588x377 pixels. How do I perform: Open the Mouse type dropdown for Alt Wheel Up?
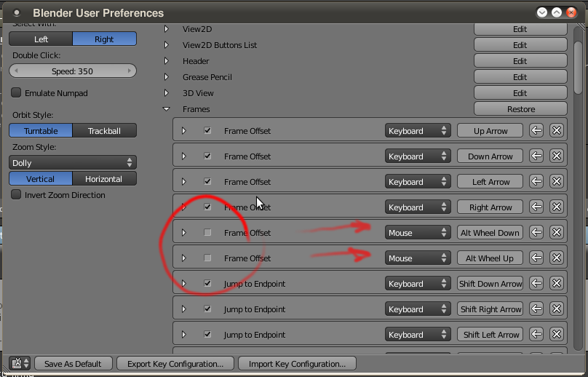pyautogui.click(x=418, y=258)
